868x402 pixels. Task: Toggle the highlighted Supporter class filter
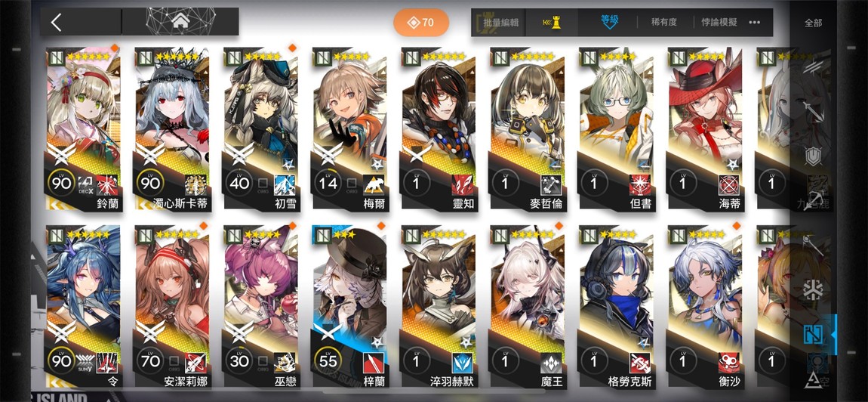(x=813, y=334)
